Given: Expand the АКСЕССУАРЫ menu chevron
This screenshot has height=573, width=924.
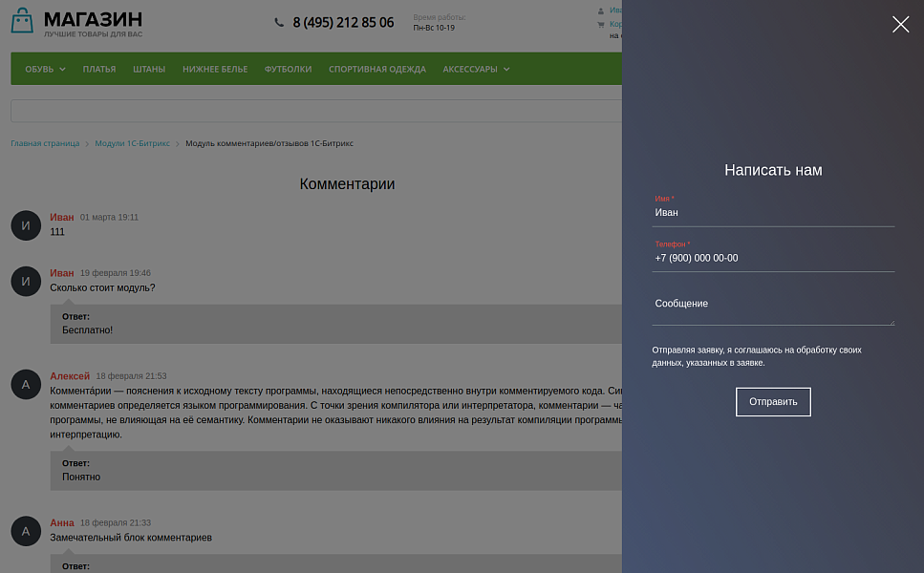Looking at the screenshot, I should tap(507, 69).
